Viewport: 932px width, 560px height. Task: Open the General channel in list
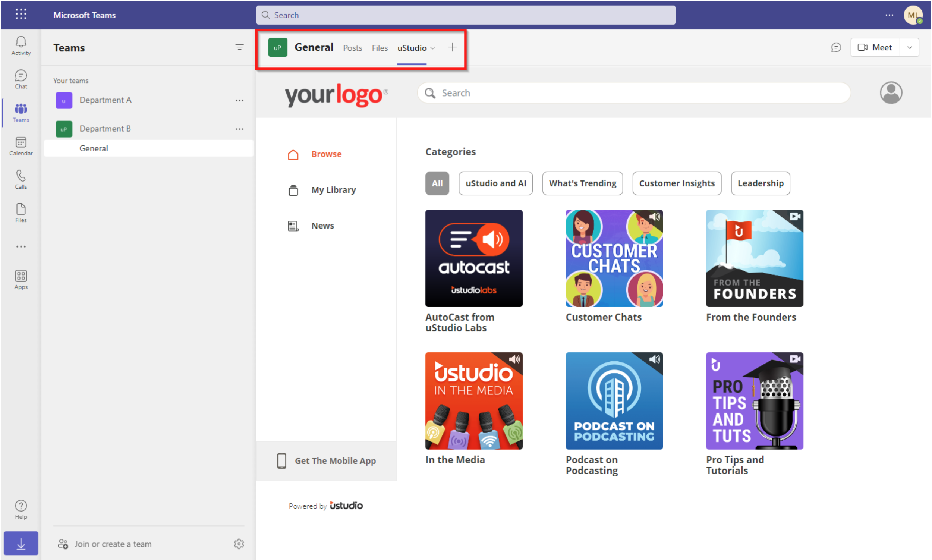149,148
